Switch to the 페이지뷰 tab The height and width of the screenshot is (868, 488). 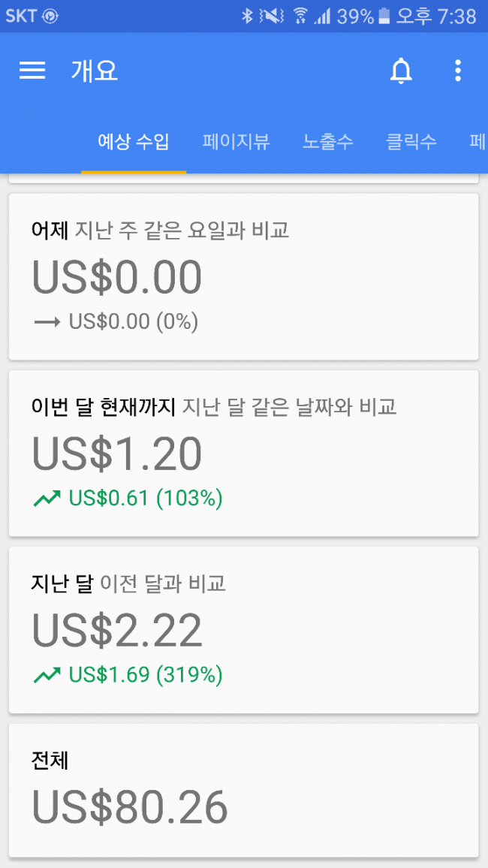[x=236, y=141]
